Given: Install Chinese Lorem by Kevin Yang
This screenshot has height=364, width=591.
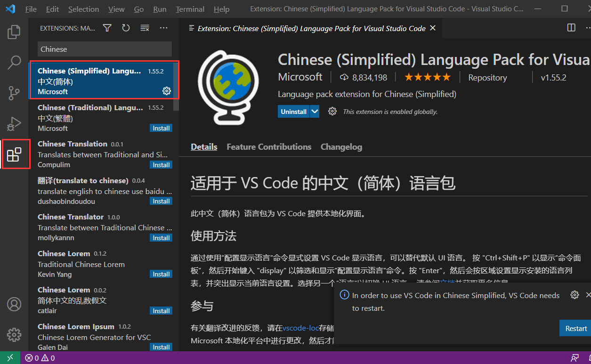Looking at the screenshot, I should pos(161,274).
